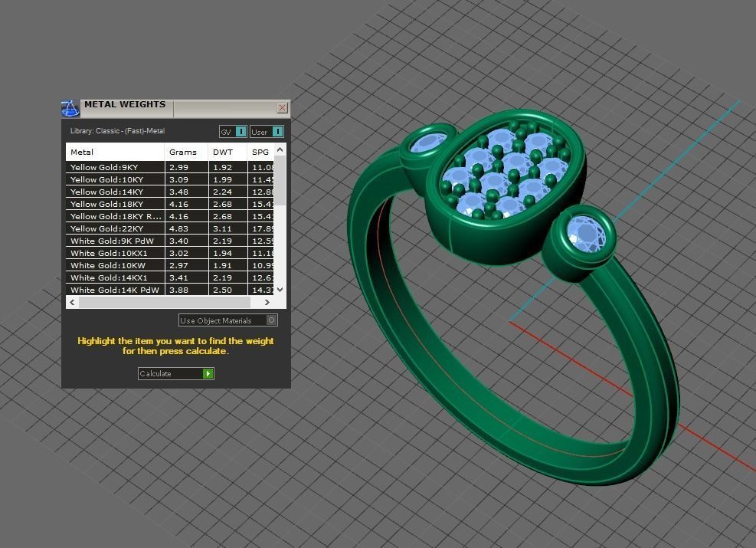Screen dimensions: 756x548
Task: Sort by the Grams column header
Action: tap(187, 152)
